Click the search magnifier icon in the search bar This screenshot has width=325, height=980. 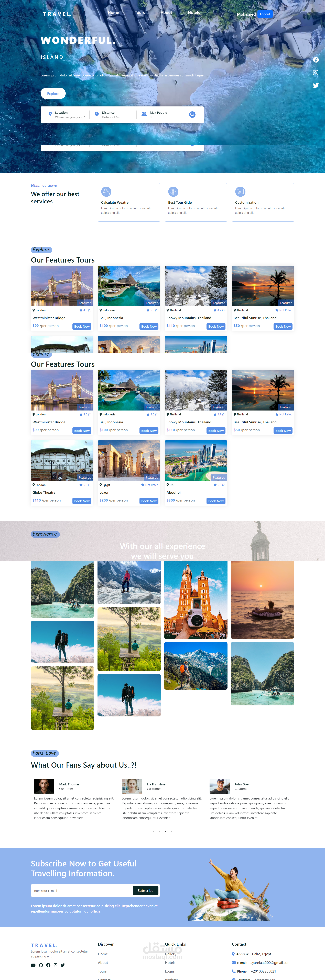(192, 115)
